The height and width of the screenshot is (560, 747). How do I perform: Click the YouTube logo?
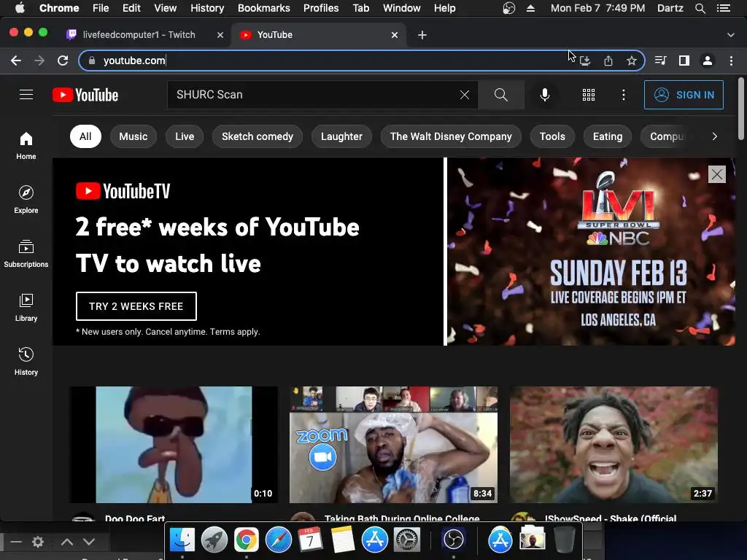pyautogui.click(x=85, y=95)
